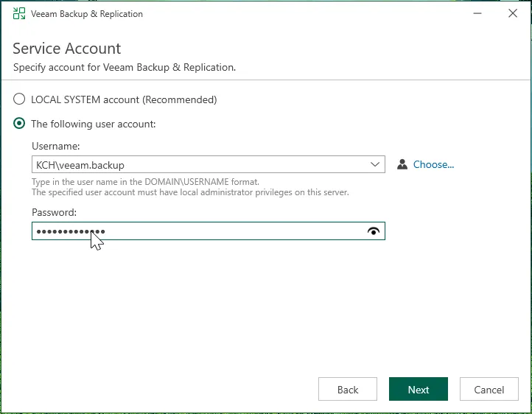Click into the KCH\veeam.backup username field
Screen dimensions: 532x414
[x=199, y=164]
